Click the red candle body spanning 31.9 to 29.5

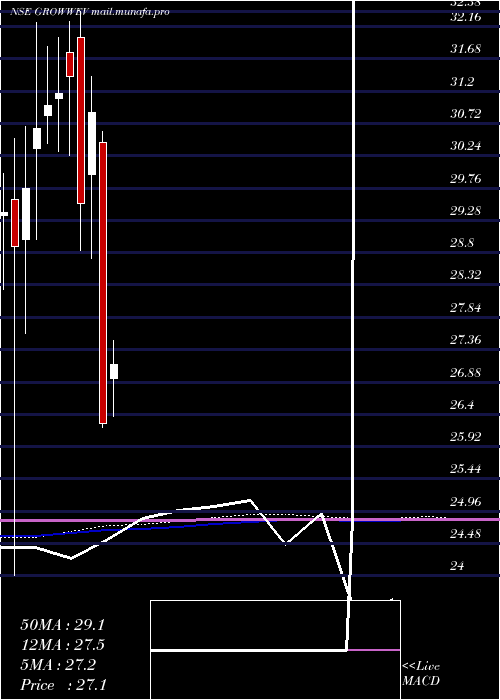click(81, 120)
